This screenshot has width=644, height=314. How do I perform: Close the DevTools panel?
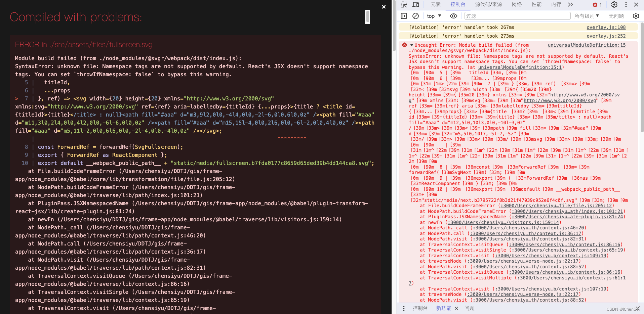pyautogui.click(x=636, y=5)
